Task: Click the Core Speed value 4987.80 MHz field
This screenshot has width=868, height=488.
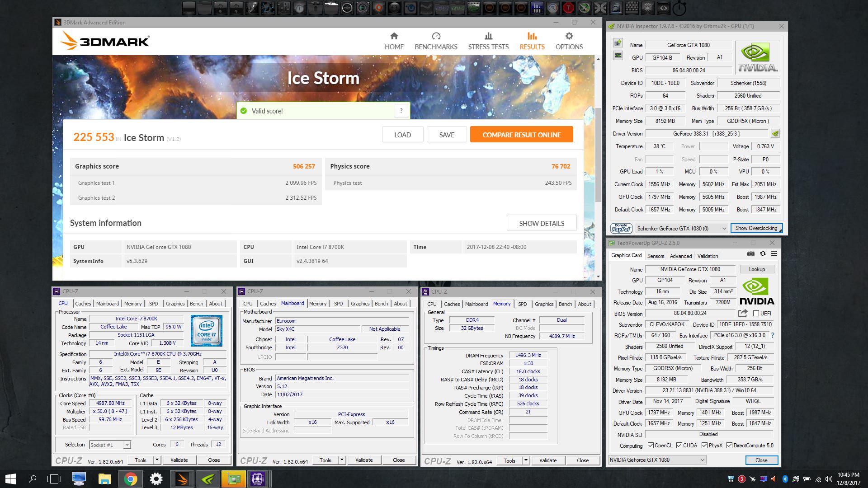Action: [x=110, y=403]
